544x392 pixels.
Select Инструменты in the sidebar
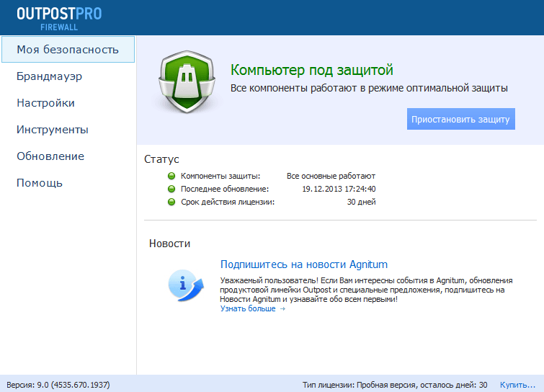tap(53, 130)
